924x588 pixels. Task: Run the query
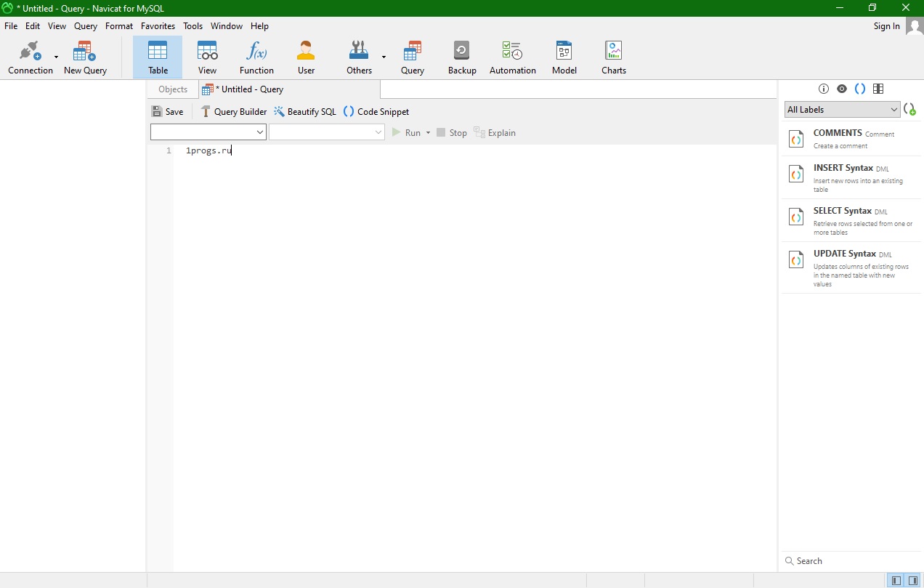[x=406, y=132]
